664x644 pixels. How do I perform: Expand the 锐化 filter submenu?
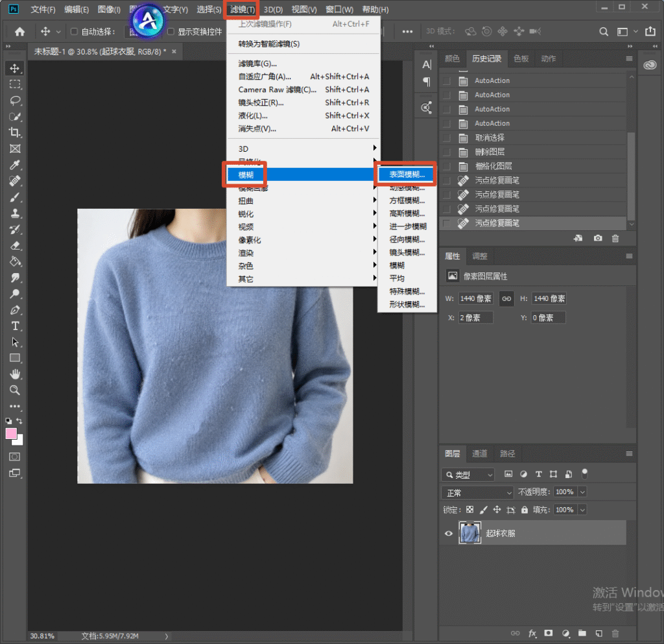pyautogui.click(x=302, y=214)
